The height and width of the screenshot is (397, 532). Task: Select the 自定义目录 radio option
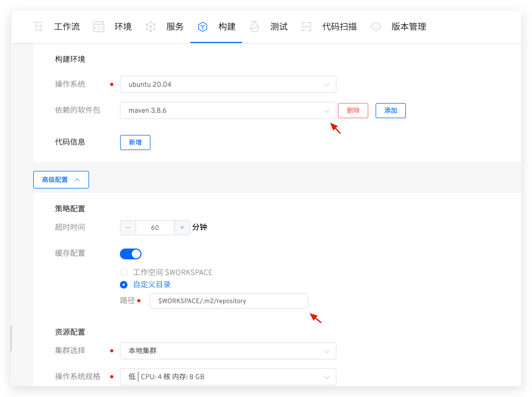pyautogui.click(x=124, y=284)
